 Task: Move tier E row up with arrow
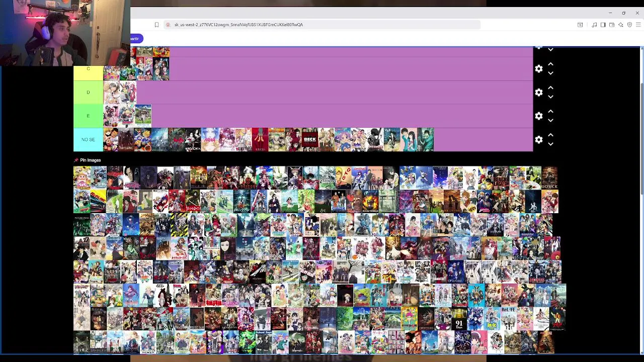(x=550, y=112)
